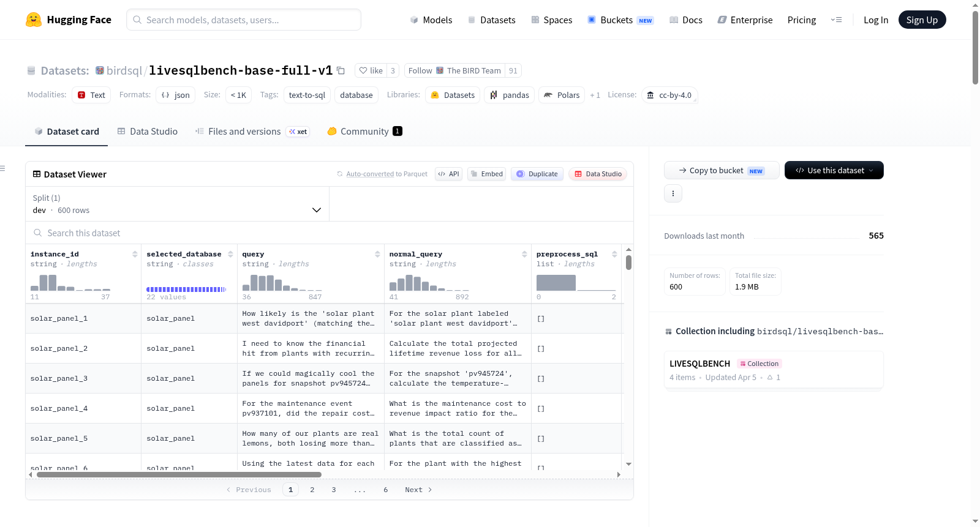The width and height of the screenshot is (980, 527).
Task: Click the query lengths histogram
Action: [x=282, y=282]
